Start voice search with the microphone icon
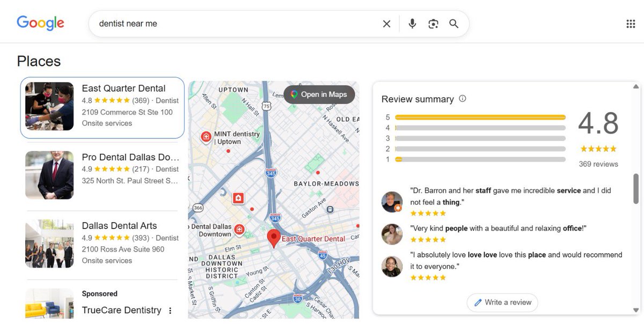 pyautogui.click(x=412, y=24)
